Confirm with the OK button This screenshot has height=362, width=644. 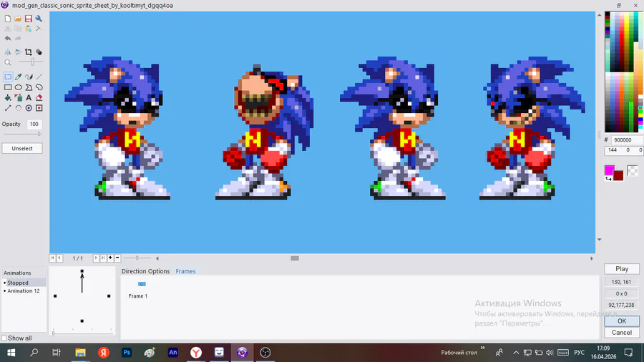tap(622, 321)
